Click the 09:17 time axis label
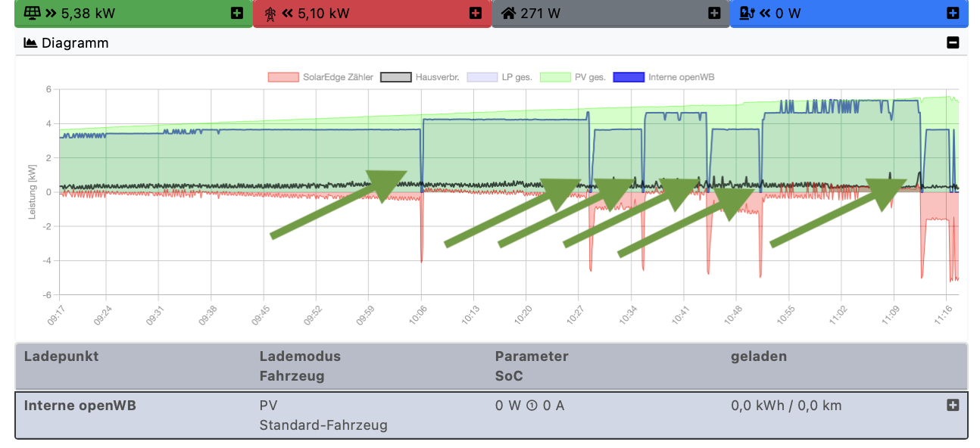Image resolution: width=980 pixels, height=448 pixels. [x=55, y=315]
